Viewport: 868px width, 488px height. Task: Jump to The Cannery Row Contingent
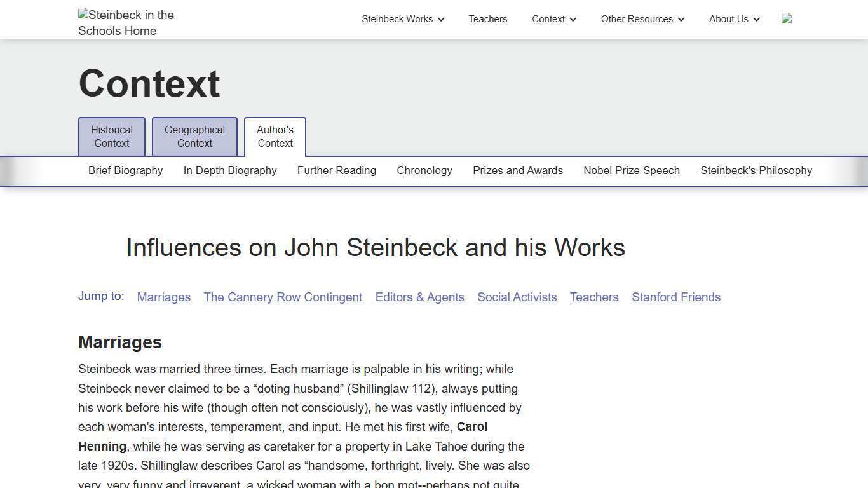[x=283, y=297]
